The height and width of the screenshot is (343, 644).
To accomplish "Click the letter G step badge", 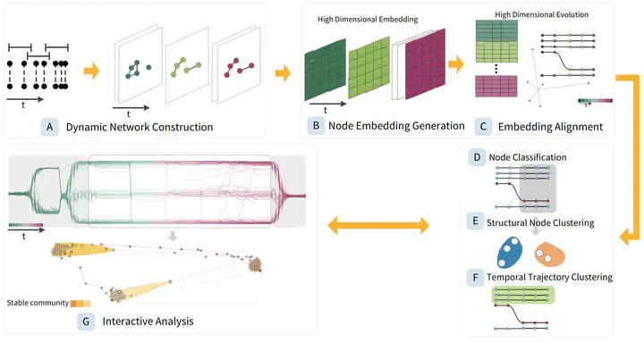I will click(x=86, y=322).
